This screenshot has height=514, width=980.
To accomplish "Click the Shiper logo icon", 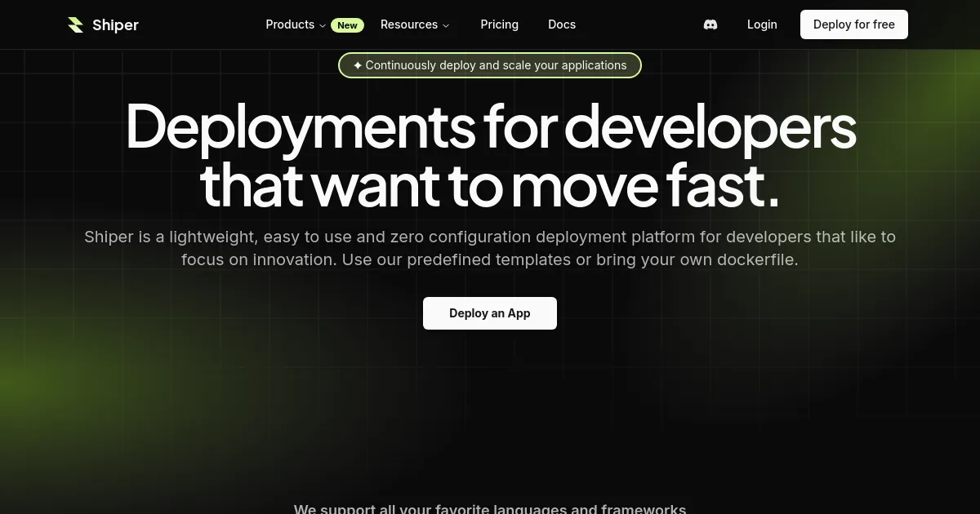I will point(76,25).
